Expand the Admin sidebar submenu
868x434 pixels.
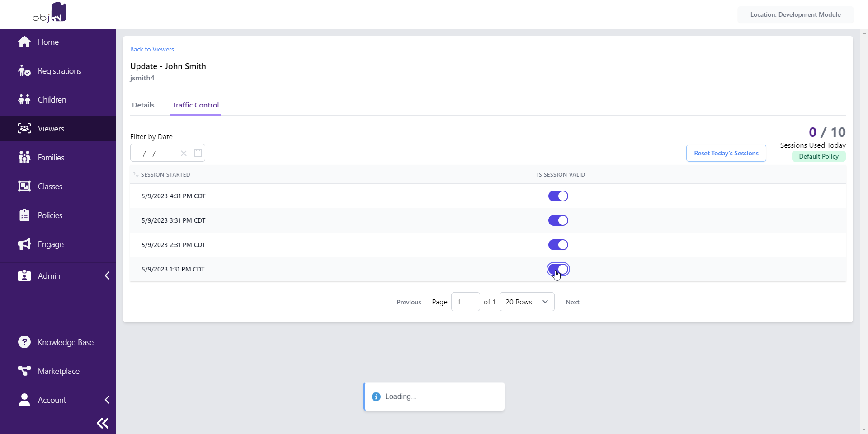coord(107,276)
